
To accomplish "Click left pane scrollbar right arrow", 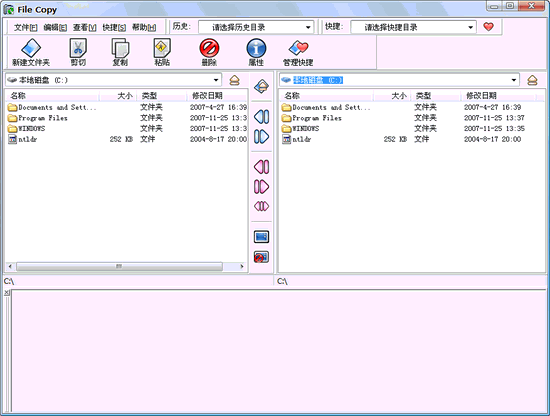I will coord(242,267).
